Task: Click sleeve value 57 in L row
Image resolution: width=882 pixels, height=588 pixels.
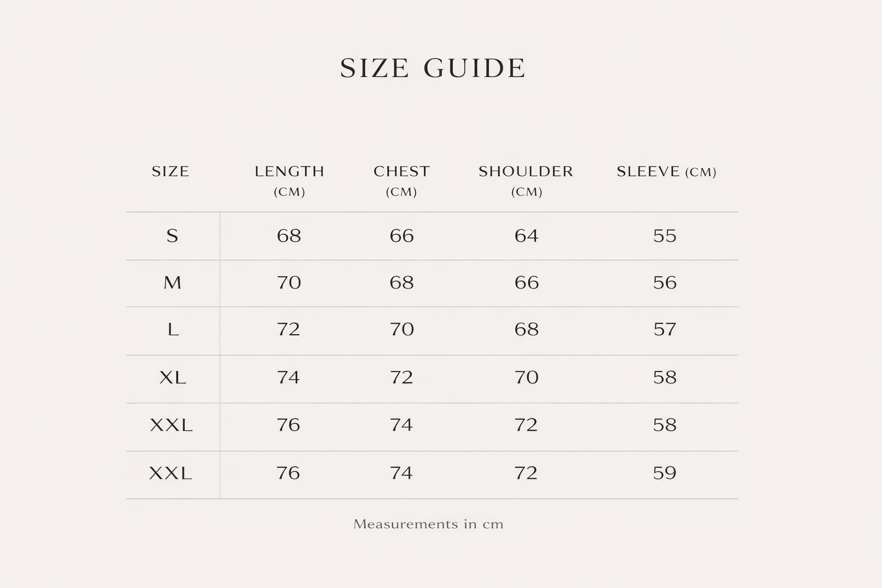Action: [x=665, y=330]
